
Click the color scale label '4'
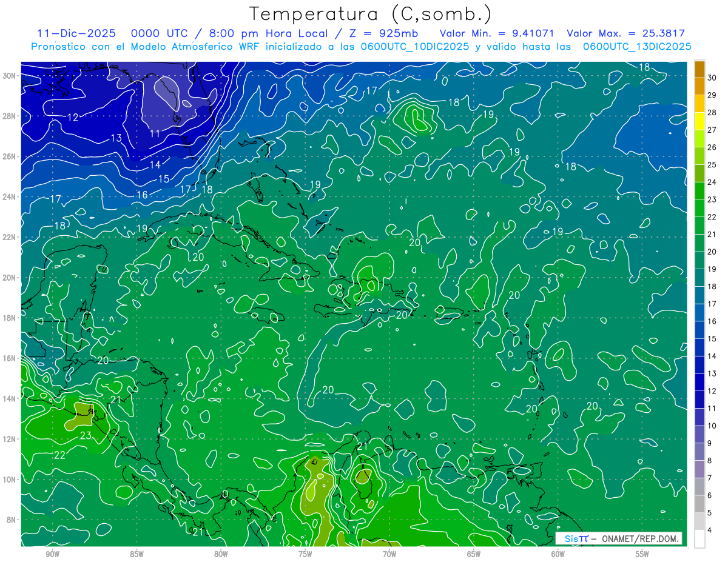(x=710, y=530)
